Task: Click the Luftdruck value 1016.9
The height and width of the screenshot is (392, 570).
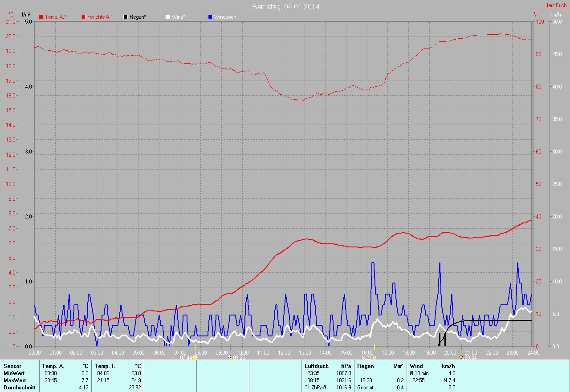Action: 343,387
